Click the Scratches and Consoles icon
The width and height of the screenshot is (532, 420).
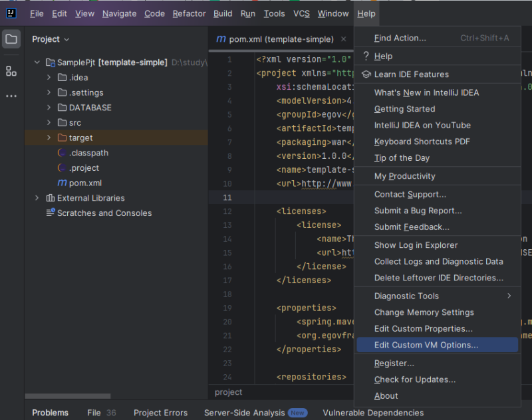51,213
